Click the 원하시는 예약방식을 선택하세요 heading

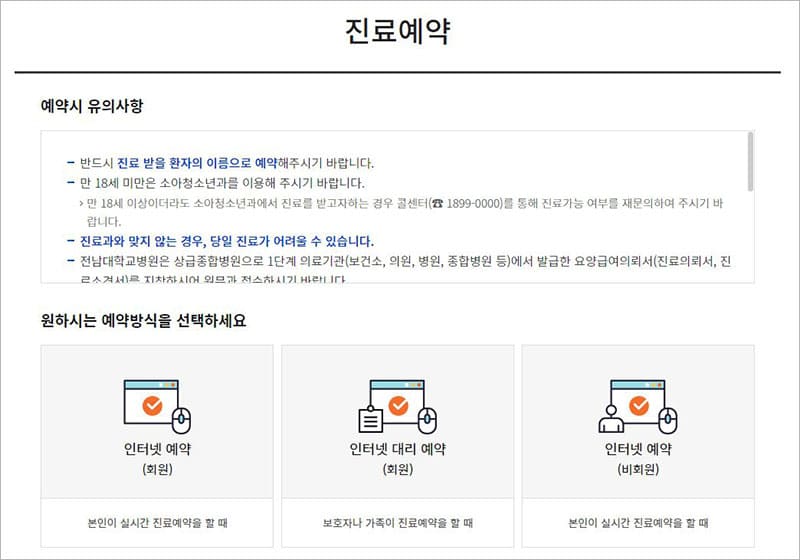tap(143, 321)
